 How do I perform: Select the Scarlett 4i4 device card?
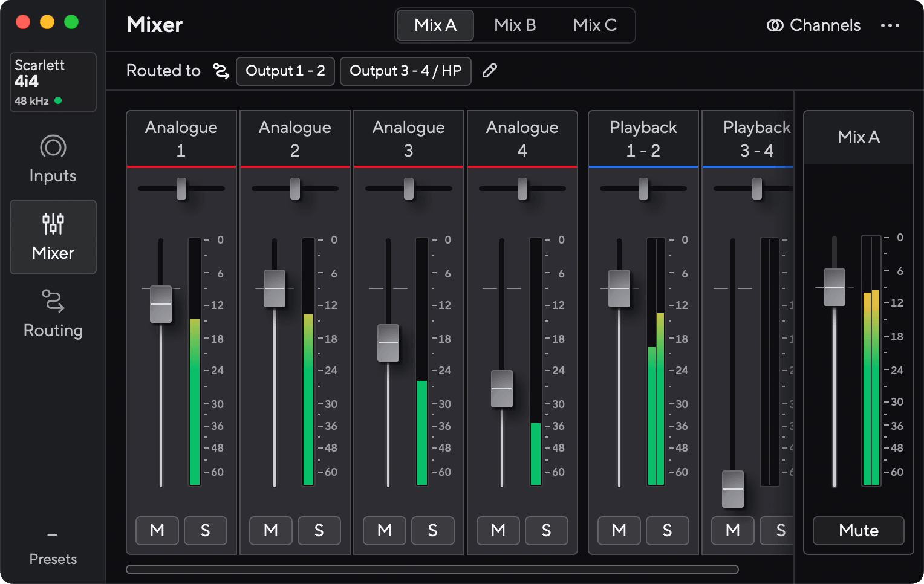pyautogui.click(x=53, y=82)
